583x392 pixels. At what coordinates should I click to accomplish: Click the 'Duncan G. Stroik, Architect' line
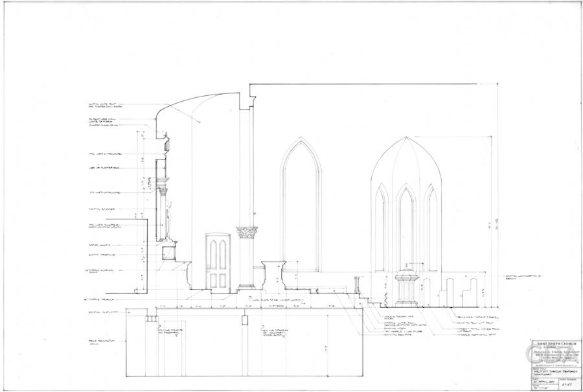(556, 352)
